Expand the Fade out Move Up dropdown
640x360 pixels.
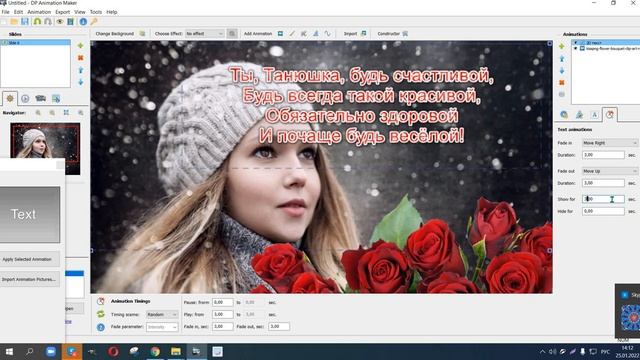[x=609, y=171]
